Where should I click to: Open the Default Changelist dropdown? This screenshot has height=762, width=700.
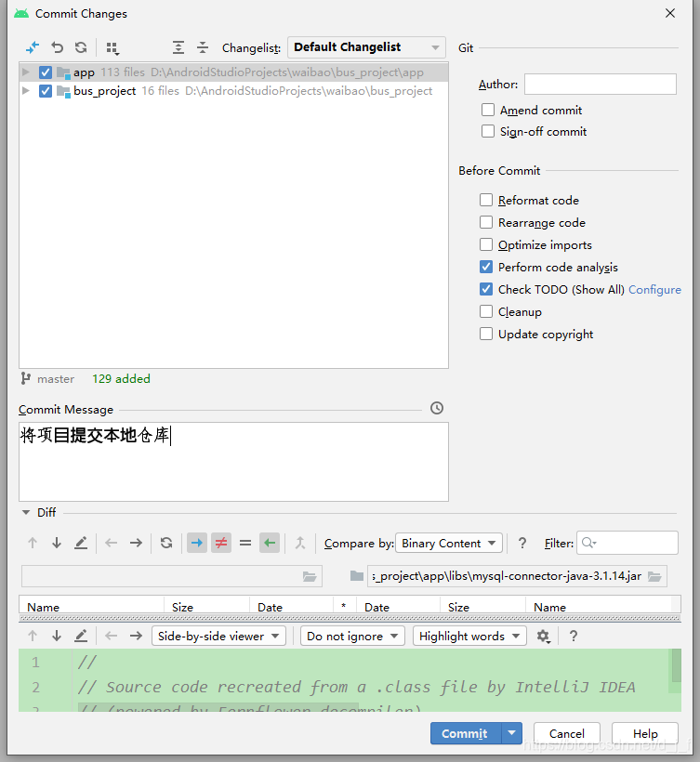pyautogui.click(x=366, y=47)
